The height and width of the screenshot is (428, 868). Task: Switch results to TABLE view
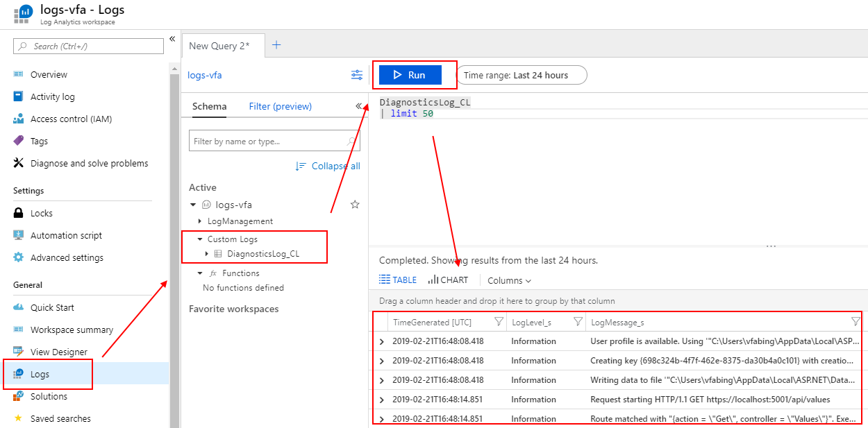pos(398,280)
